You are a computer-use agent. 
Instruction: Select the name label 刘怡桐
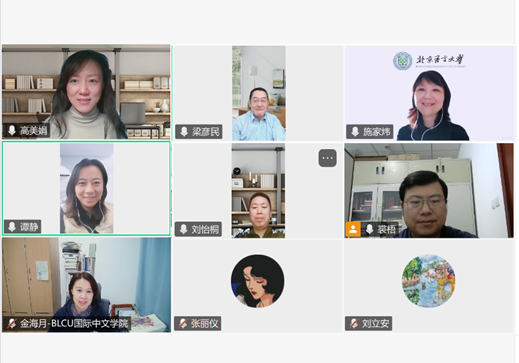(x=205, y=229)
